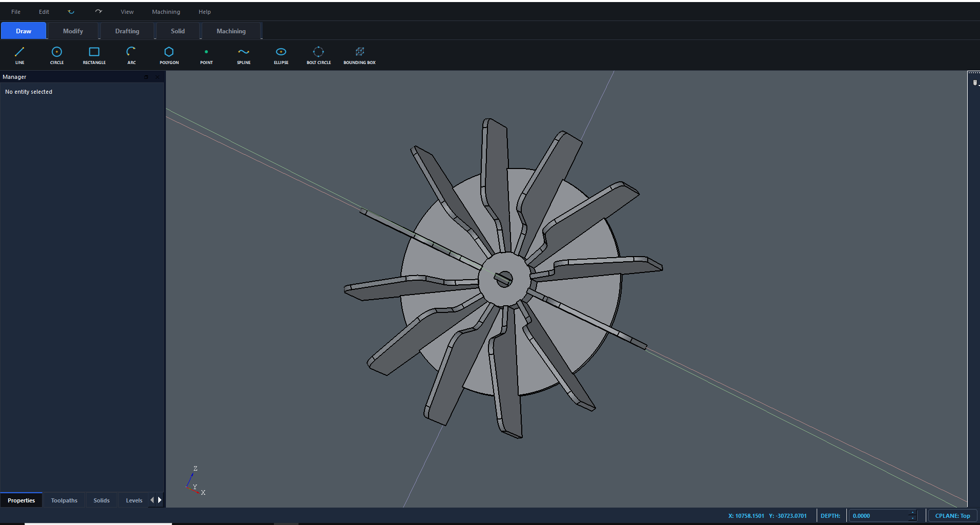The image size is (980, 525).
Task: Select the Point tool
Action: [206, 55]
